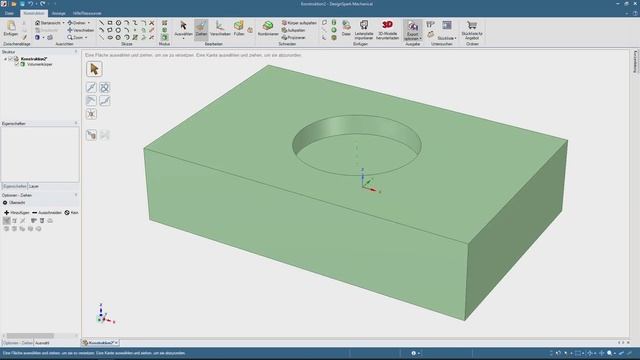Click the Einfügen clipboard paste button
The width and height of the screenshot is (640, 360).
[11, 29]
